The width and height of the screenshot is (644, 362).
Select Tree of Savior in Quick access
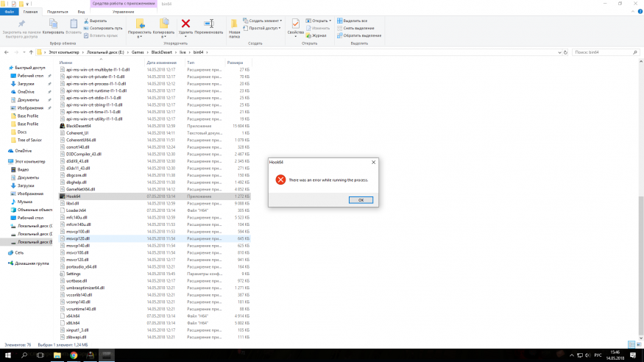(x=29, y=140)
